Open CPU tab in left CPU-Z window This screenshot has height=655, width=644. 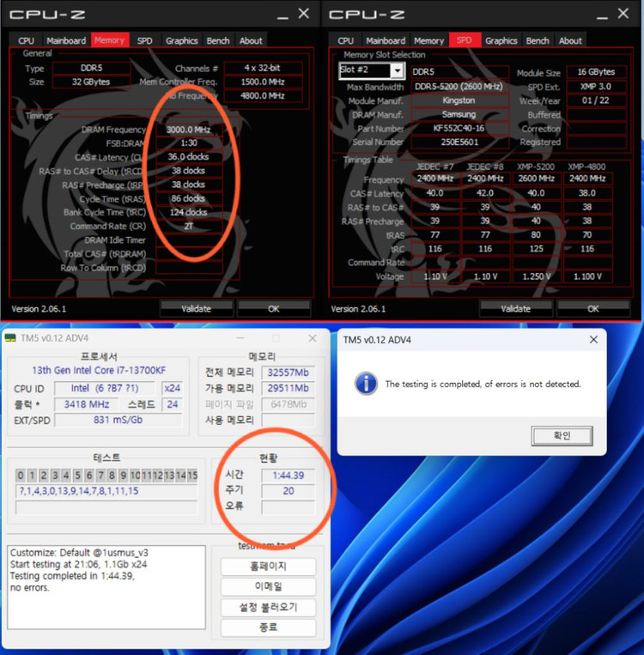[x=26, y=40]
